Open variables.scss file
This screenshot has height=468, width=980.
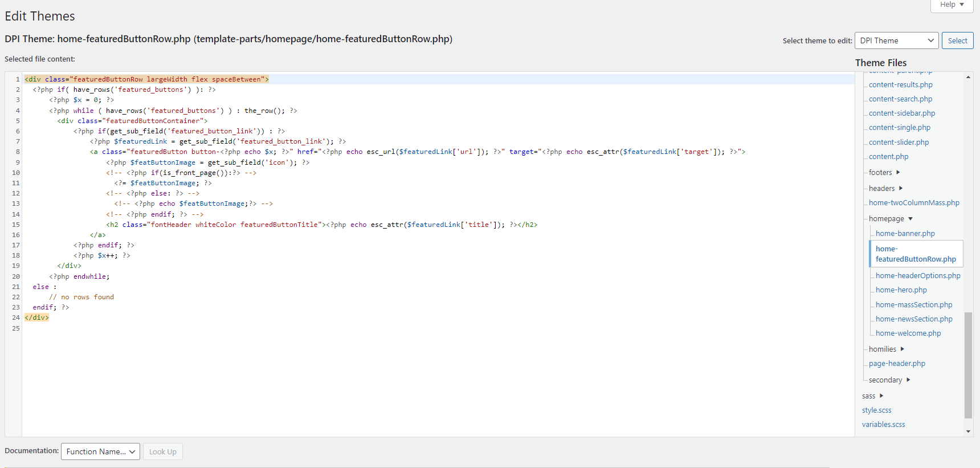pyautogui.click(x=883, y=424)
